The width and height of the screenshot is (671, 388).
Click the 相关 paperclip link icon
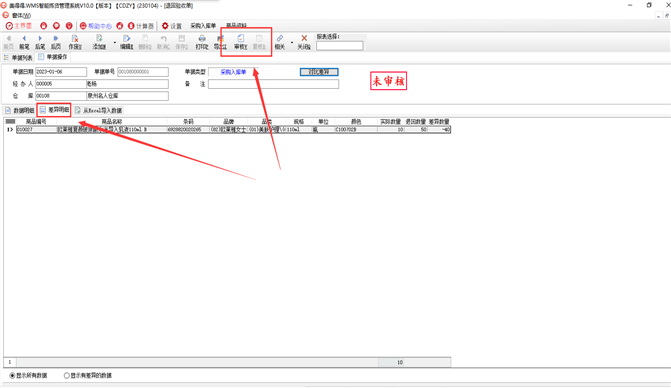280,39
